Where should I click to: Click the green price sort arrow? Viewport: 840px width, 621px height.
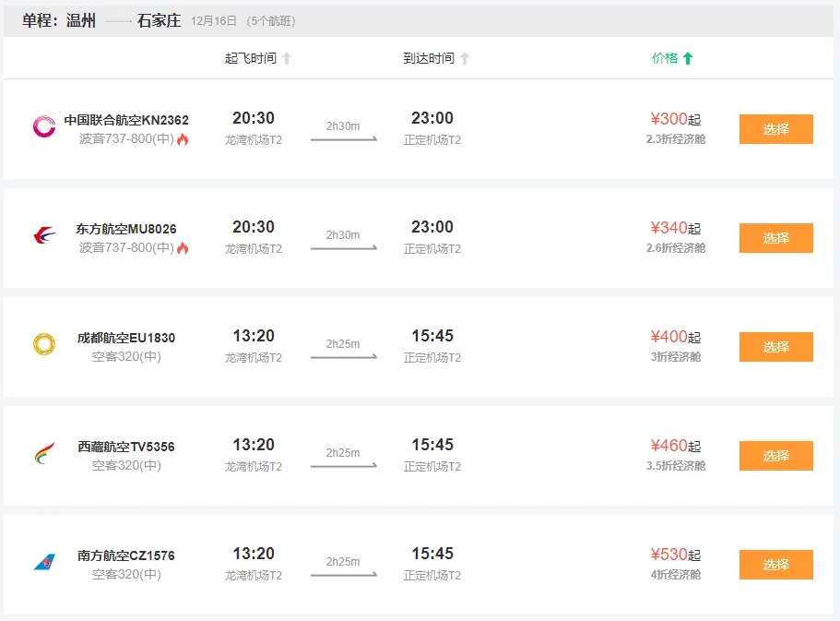(x=688, y=58)
